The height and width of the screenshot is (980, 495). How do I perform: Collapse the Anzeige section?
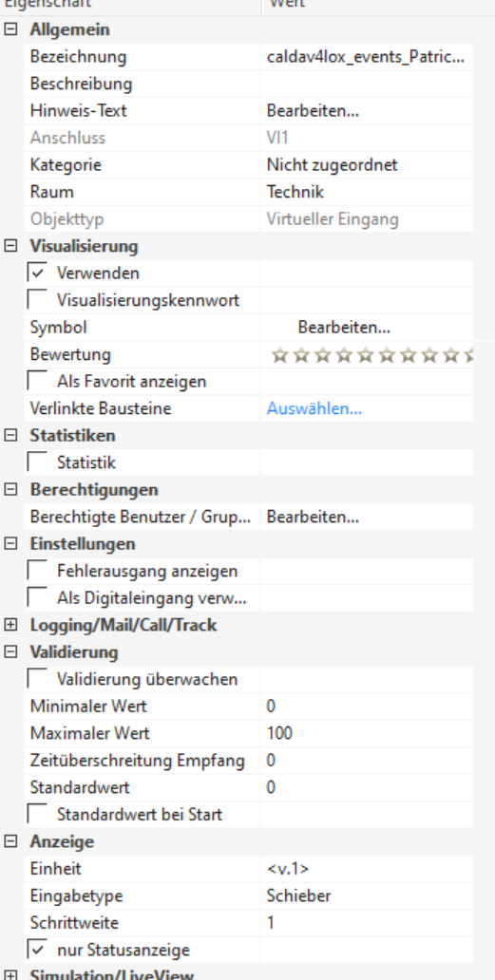coord(10,842)
